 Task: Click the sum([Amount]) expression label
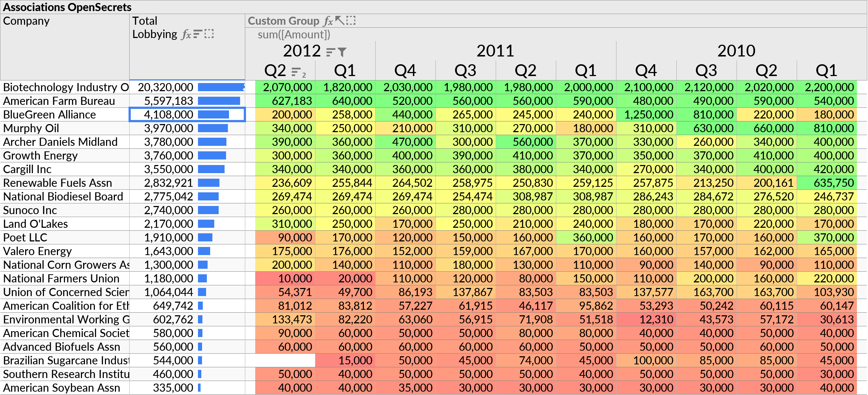[293, 34]
